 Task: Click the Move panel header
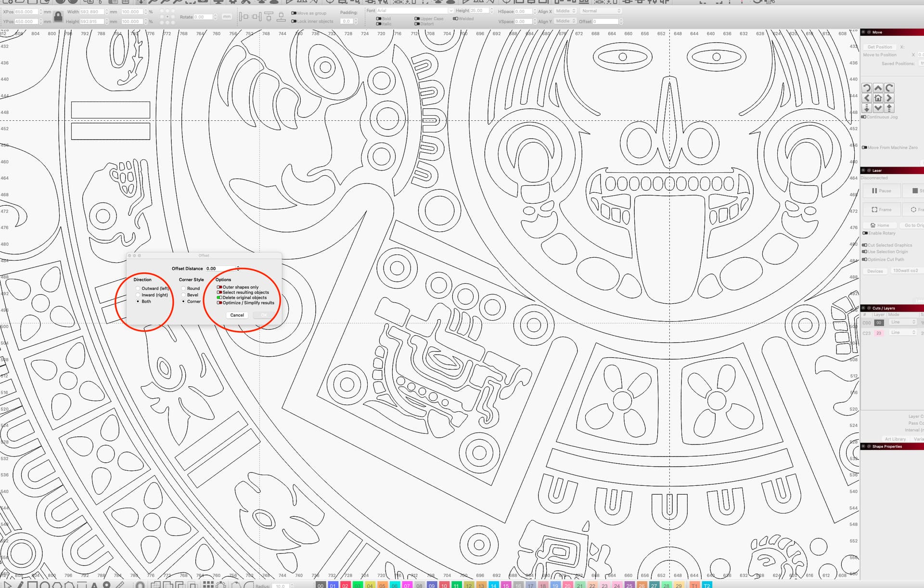(x=892, y=32)
